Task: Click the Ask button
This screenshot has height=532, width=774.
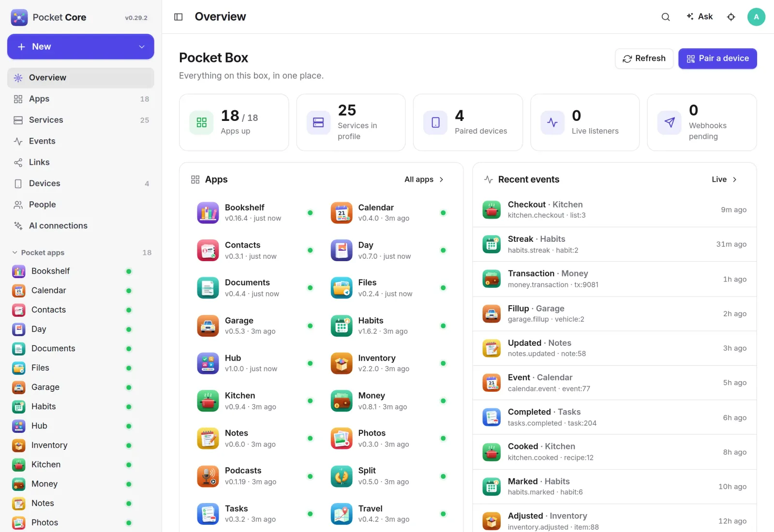Action: click(x=700, y=17)
